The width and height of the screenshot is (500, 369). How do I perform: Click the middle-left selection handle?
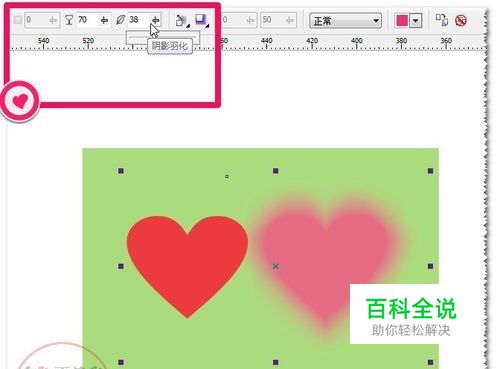pos(121,266)
